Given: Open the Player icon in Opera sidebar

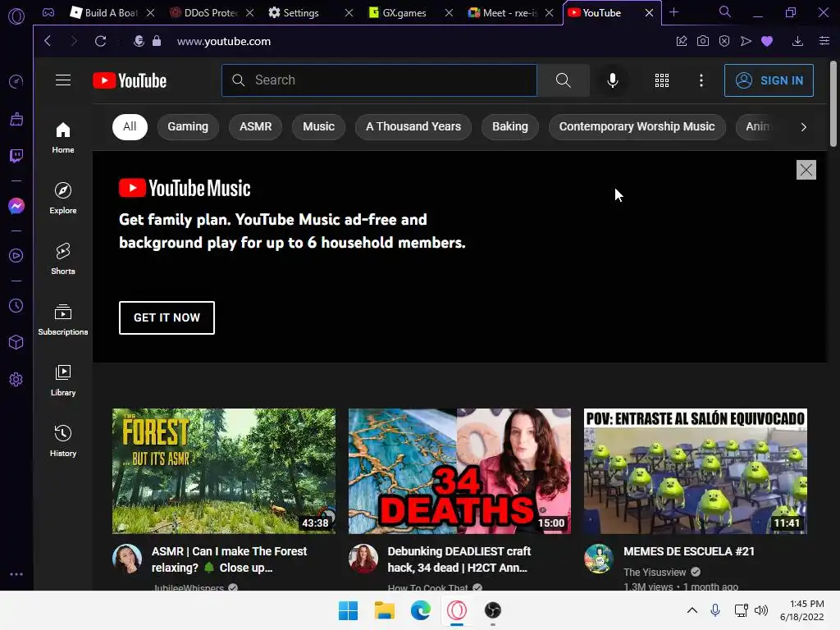Looking at the screenshot, I should click(x=16, y=256).
